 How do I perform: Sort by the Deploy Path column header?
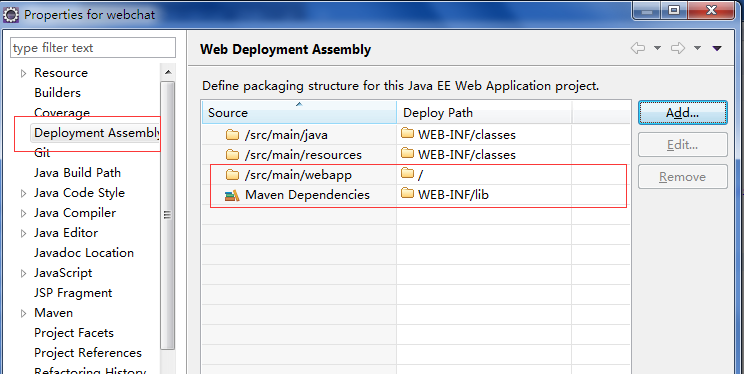[484, 112]
